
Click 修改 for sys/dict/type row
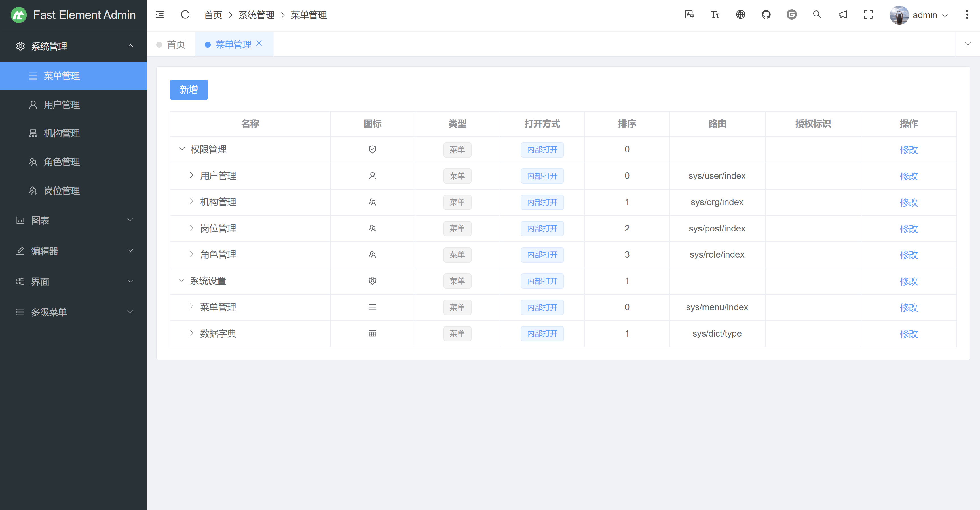909,334
